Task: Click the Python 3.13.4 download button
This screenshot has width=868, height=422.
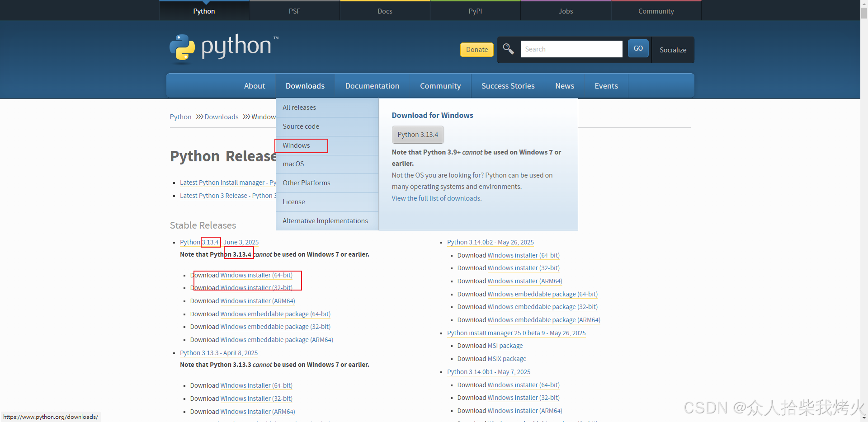Action: tap(418, 135)
